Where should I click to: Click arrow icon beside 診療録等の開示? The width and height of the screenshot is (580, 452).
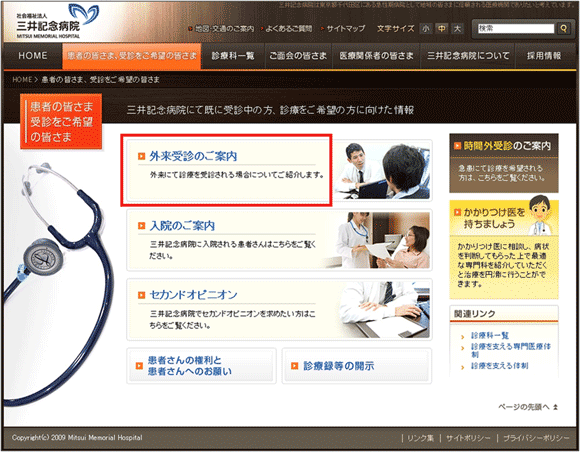tap(294, 366)
